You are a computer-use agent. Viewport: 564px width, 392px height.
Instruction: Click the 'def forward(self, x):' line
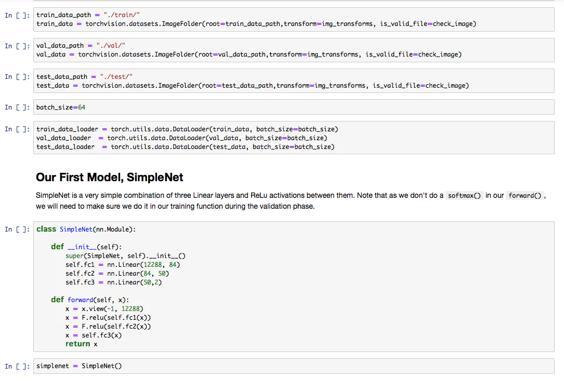(x=90, y=300)
